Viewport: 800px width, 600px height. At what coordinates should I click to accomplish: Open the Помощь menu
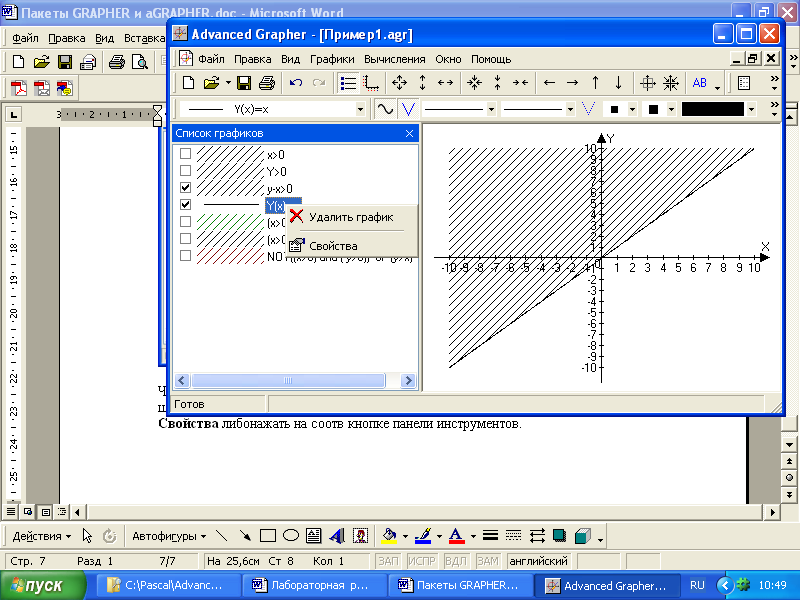[491, 59]
